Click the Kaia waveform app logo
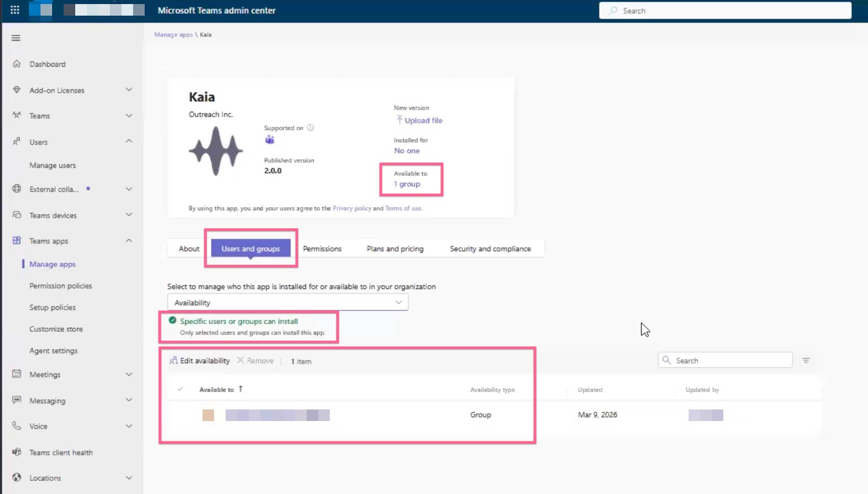The image size is (868, 494). 216,151
